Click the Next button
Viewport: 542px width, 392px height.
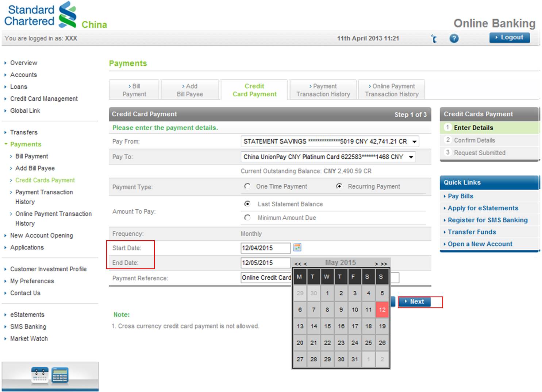coord(414,302)
